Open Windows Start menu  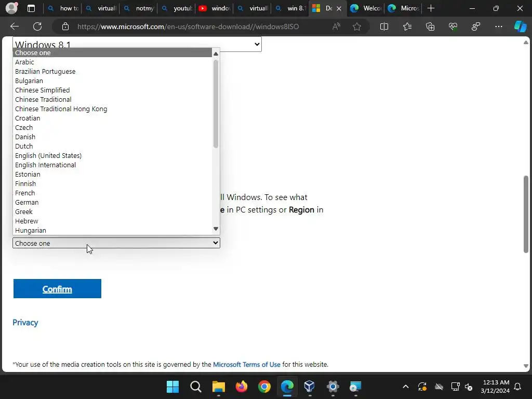pyautogui.click(x=172, y=387)
